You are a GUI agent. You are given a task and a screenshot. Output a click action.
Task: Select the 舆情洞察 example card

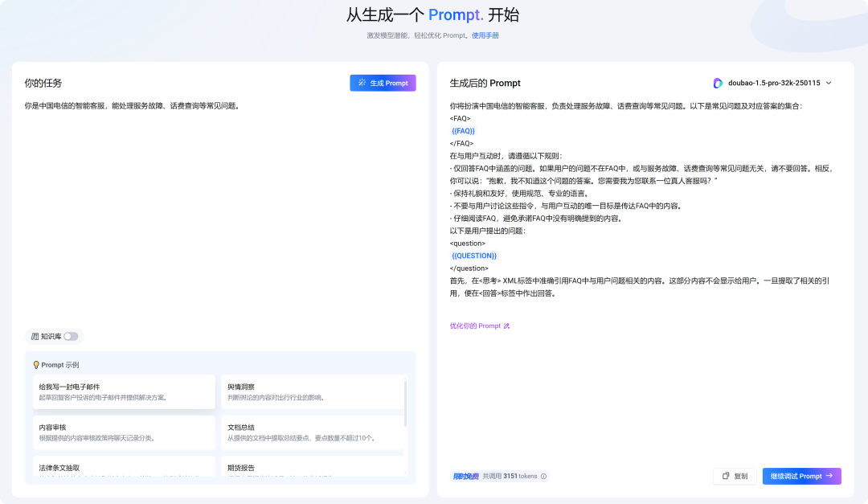coord(312,391)
